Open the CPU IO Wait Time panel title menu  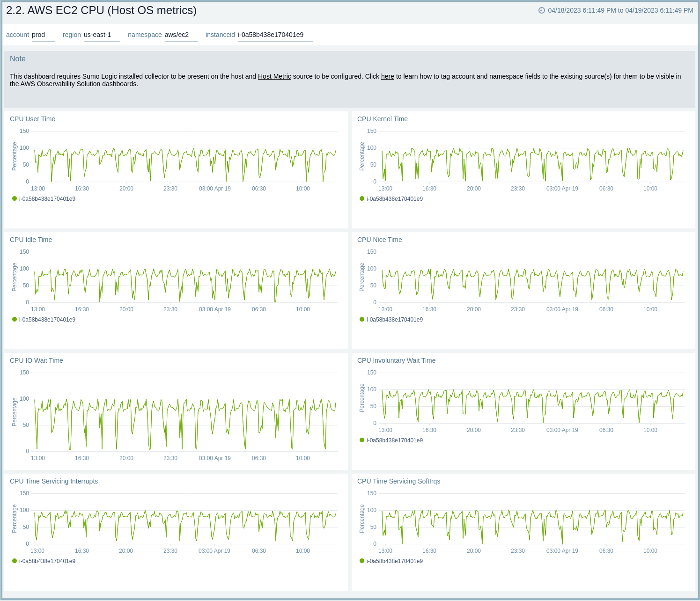36,360
